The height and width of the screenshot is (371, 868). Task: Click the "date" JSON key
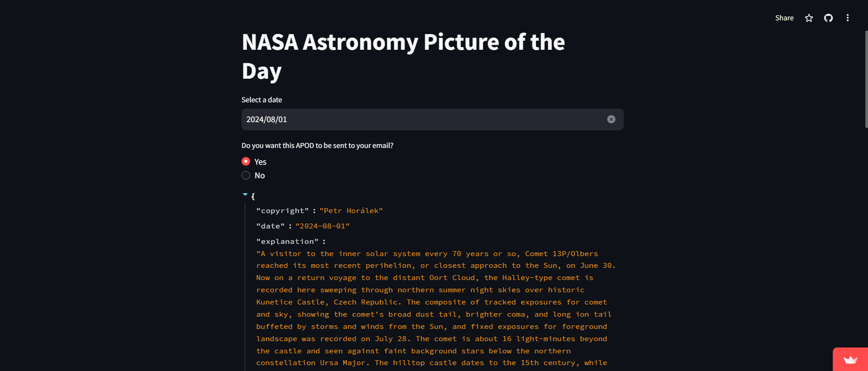tap(270, 226)
